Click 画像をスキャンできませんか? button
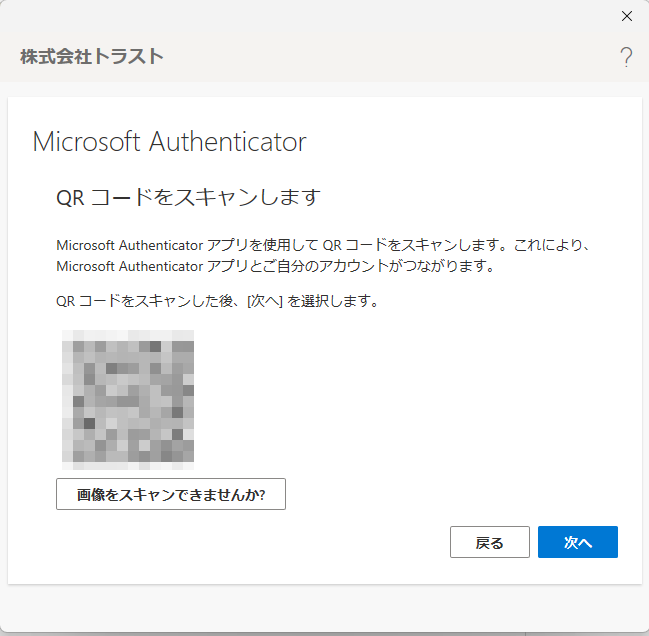The height and width of the screenshot is (636, 649). point(171,494)
